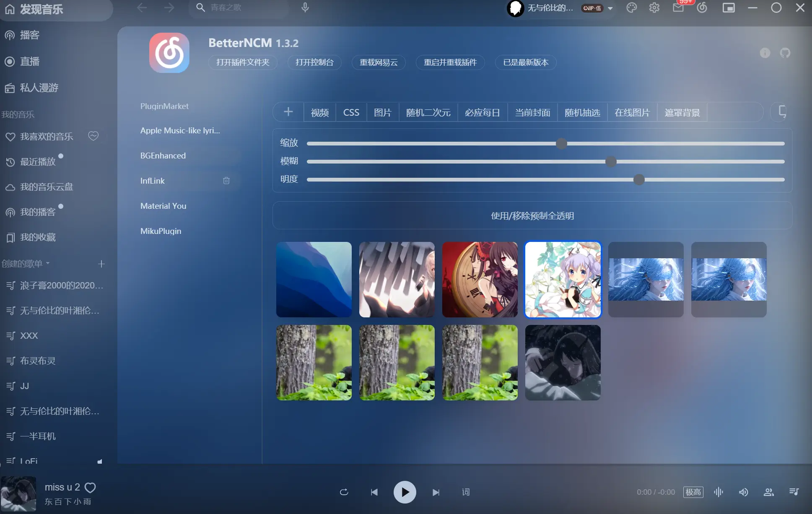
Task: Switch to 在线图片 tab
Action: click(x=632, y=112)
